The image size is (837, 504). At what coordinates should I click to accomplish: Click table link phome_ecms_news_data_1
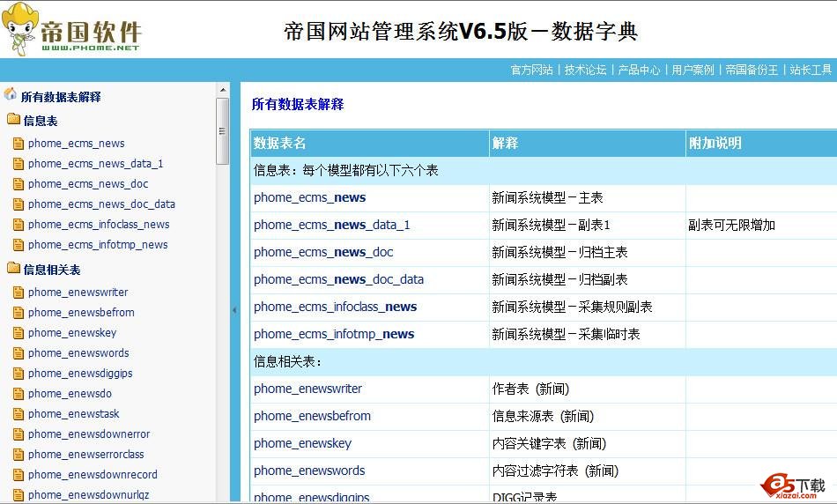tap(332, 225)
